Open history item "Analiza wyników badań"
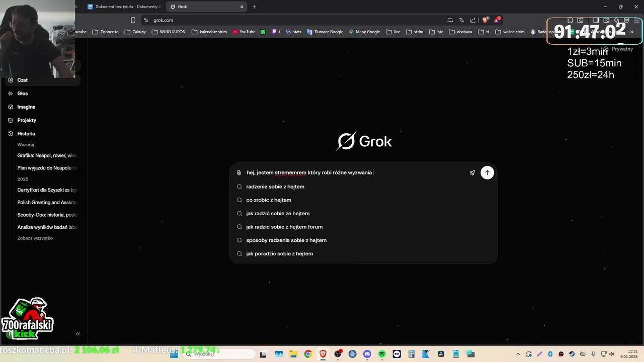 click(x=47, y=227)
